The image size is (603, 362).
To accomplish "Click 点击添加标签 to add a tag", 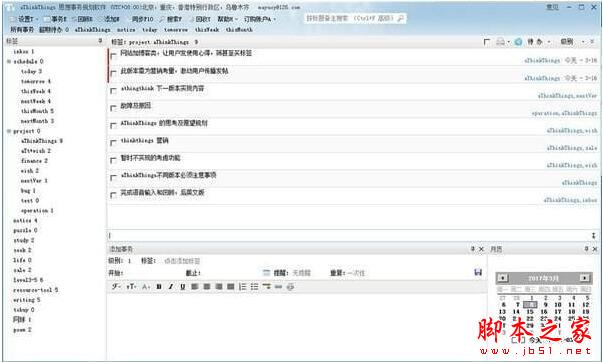I will pos(182,261).
